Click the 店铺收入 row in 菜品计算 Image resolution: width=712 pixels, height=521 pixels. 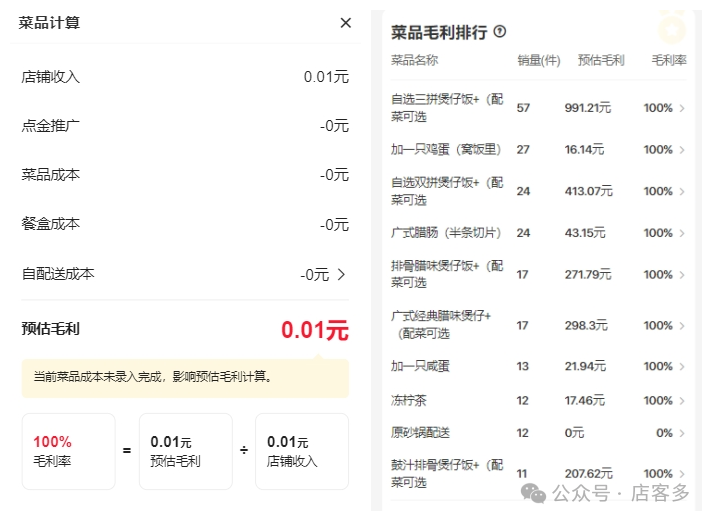(x=185, y=77)
